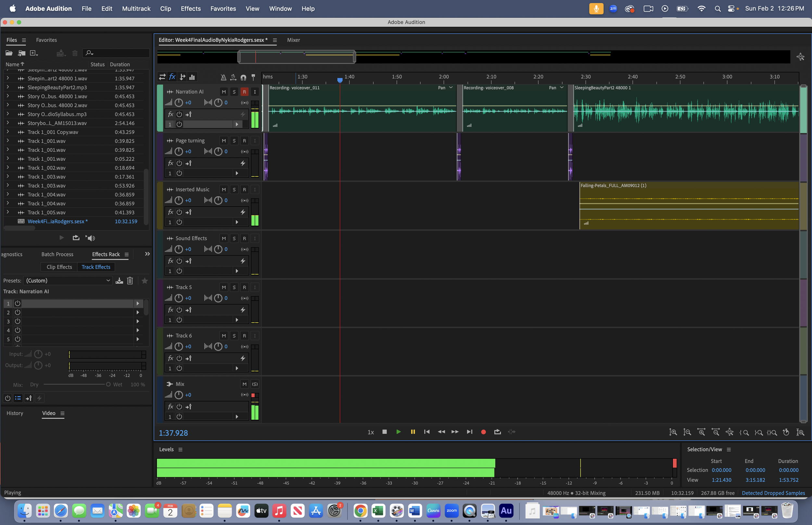
Task: Disarm recording on Narration AI track
Action: click(x=244, y=92)
